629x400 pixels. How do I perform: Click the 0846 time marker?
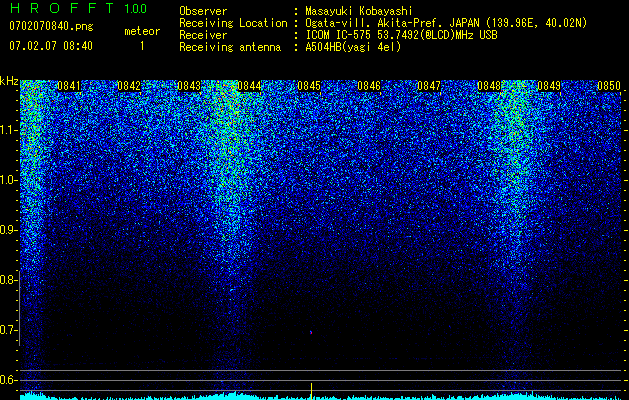click(369, 86)
